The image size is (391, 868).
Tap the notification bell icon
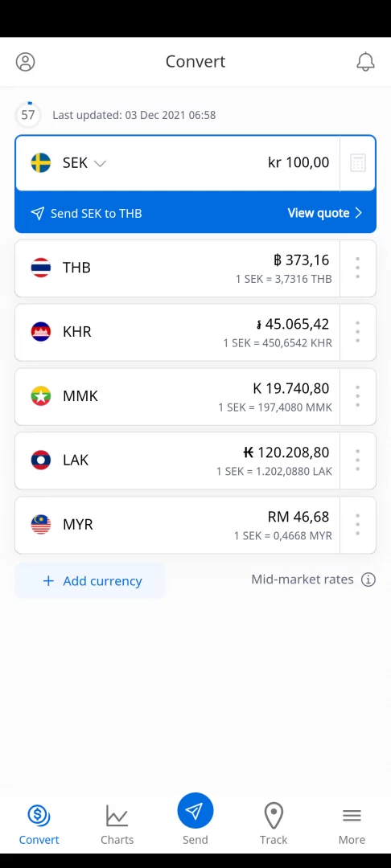(365, 61)
